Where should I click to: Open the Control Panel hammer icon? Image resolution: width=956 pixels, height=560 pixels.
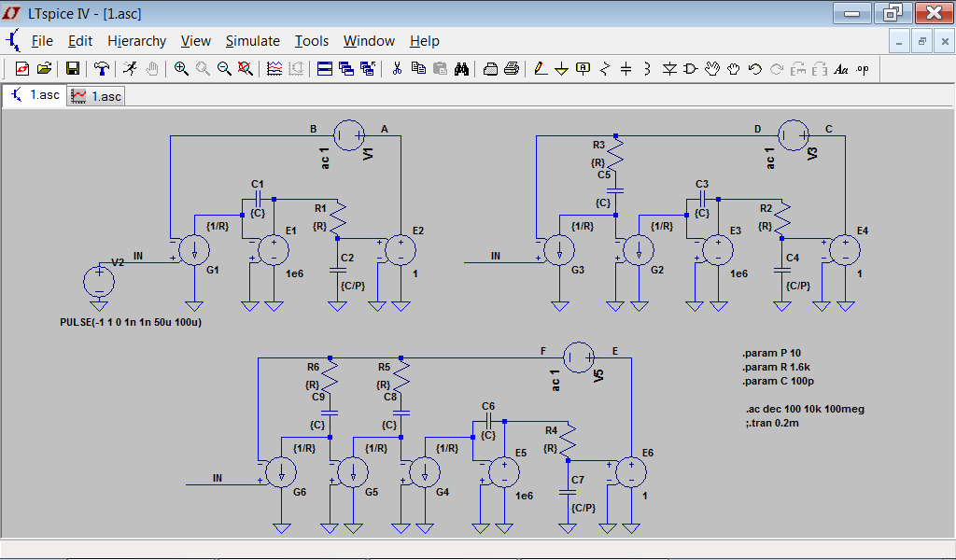pos(101,69)
